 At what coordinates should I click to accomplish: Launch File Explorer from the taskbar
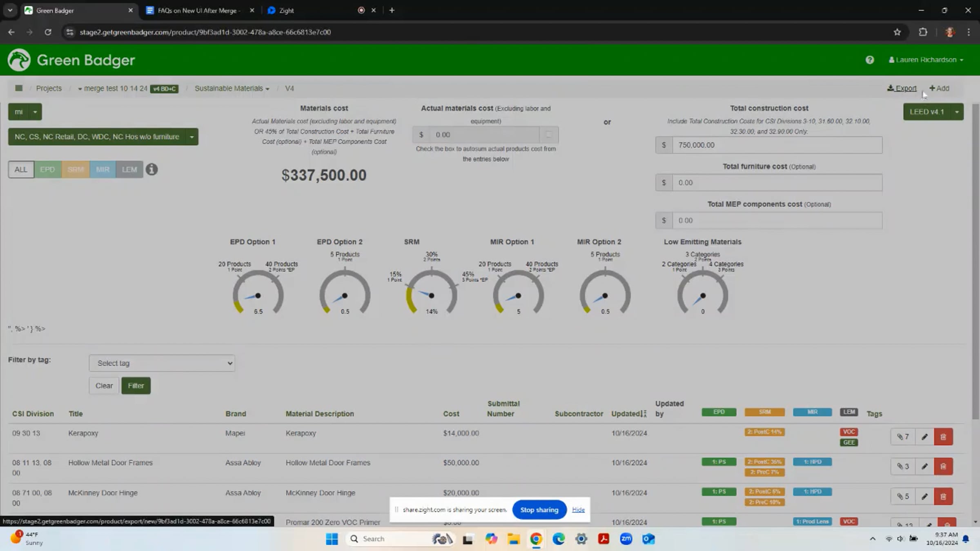tap(514, 539)
